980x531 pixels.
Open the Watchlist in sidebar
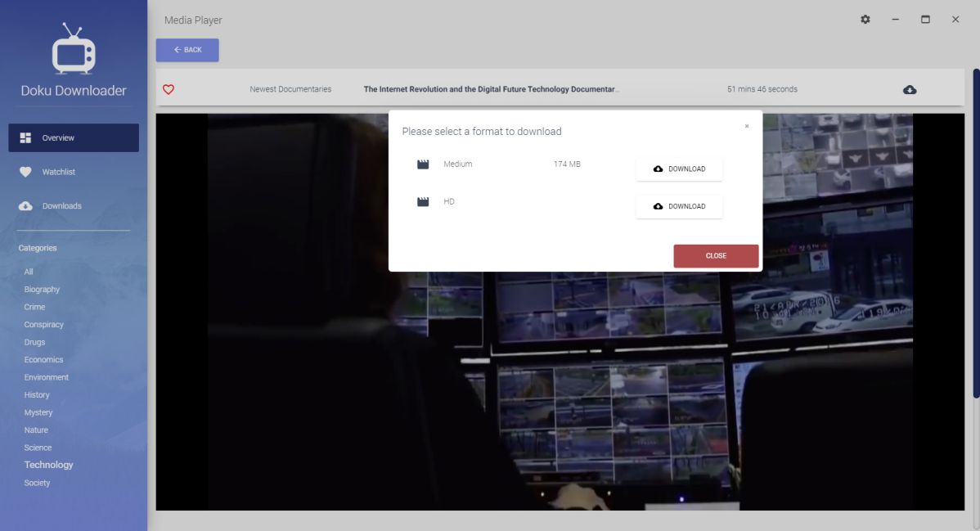pyautogui.click(x=58, y=172)
